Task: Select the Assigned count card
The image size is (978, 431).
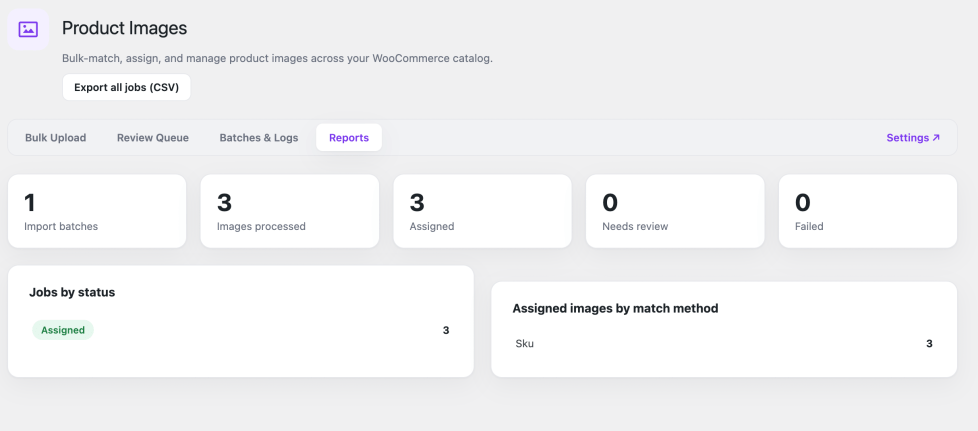Action: (x=482, y=211)
